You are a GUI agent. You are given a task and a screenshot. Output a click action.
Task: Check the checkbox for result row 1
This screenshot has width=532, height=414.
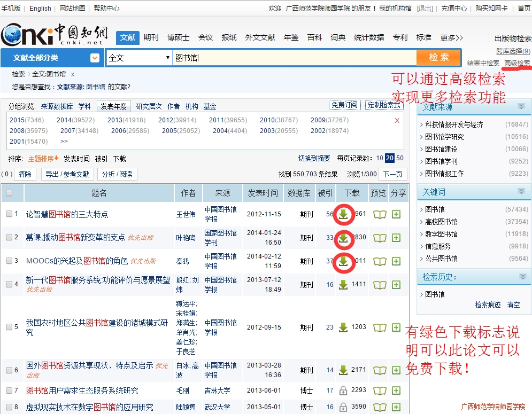tap(9, 214)
